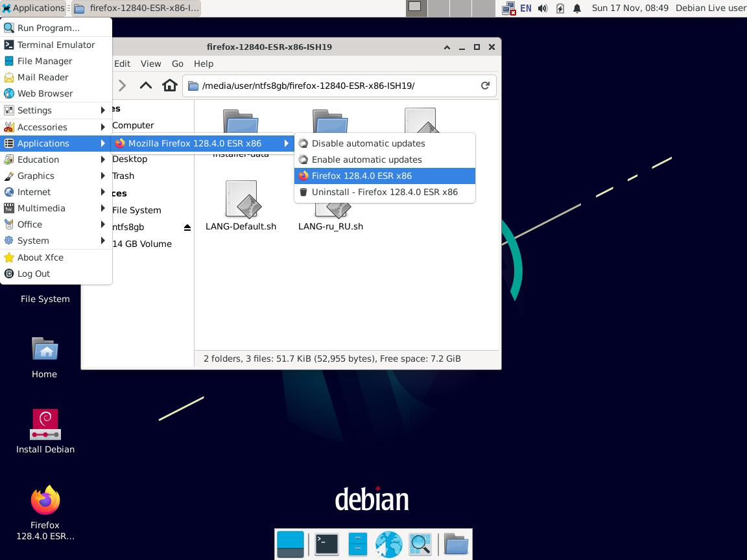Open the View menu in file manager
This screenshot has height=560, width=747.
tap(150, 64)
